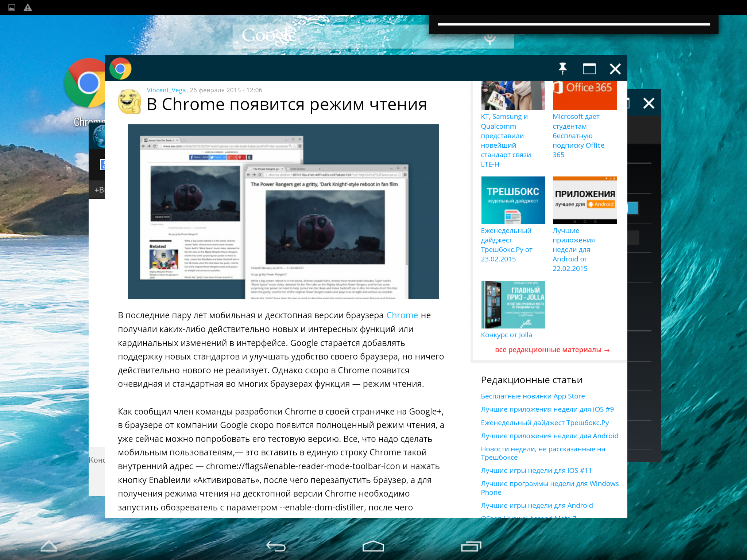Open Microsoft Office 365 students article link
Viewport: 747px width, 560px height.
click(x=578, y=136)
